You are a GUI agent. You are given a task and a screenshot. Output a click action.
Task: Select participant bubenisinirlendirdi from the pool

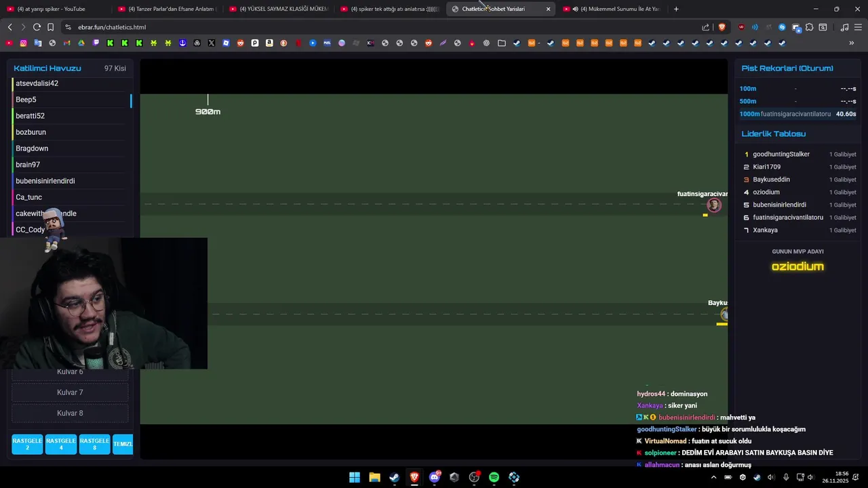(x=69, y=181)
